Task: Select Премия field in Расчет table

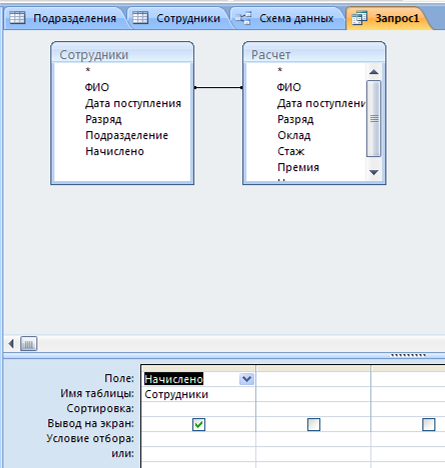Action: 298,167
